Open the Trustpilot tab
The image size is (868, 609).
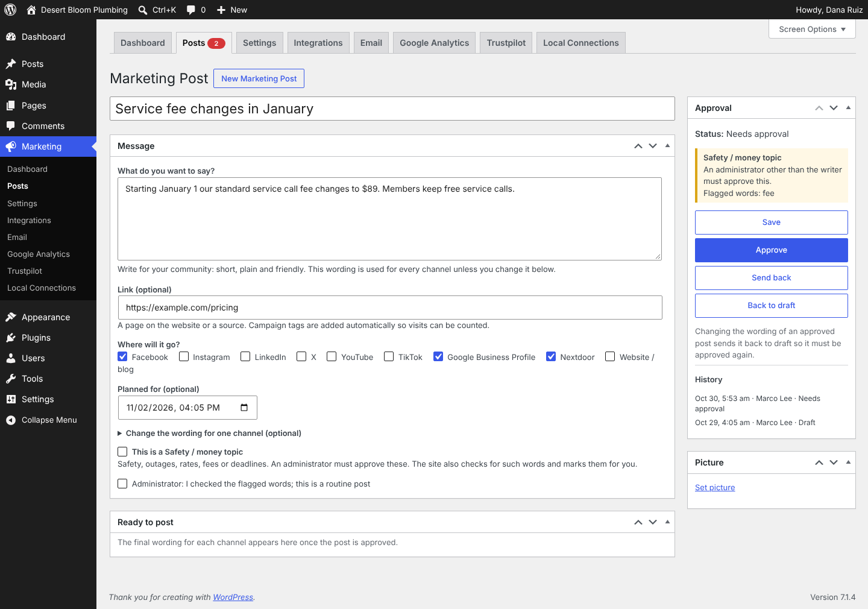click(506, 43)
